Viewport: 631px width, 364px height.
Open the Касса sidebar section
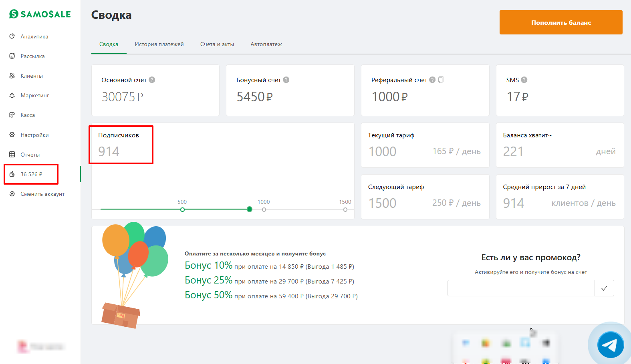click(28, 115)
